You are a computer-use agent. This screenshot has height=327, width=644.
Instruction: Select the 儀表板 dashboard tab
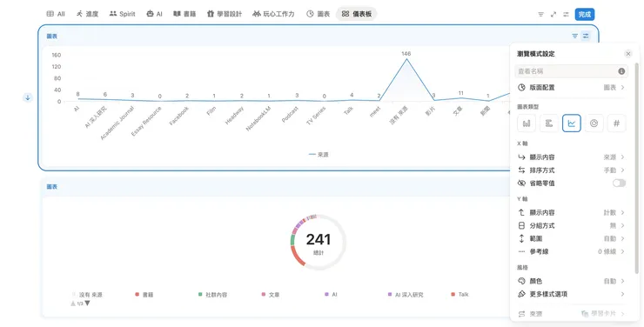[x=357, y=14]
